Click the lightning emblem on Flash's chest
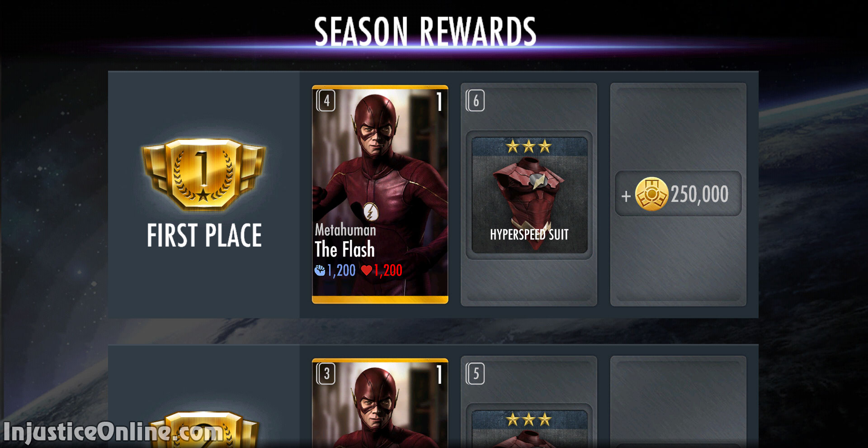868x448 pixels. 371,212
